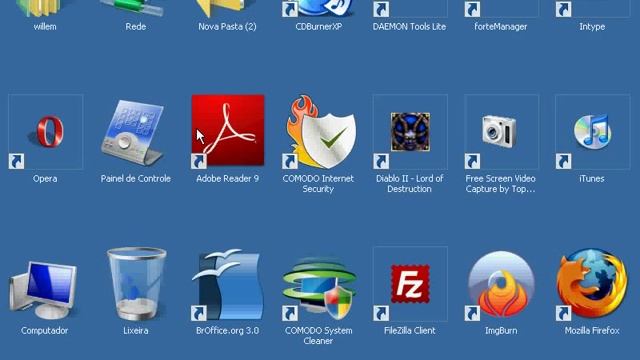This screenshot has height=360, width=640.
Task: Click the "Mozilla Firefox" text label
Action: (x=592, y=331)
